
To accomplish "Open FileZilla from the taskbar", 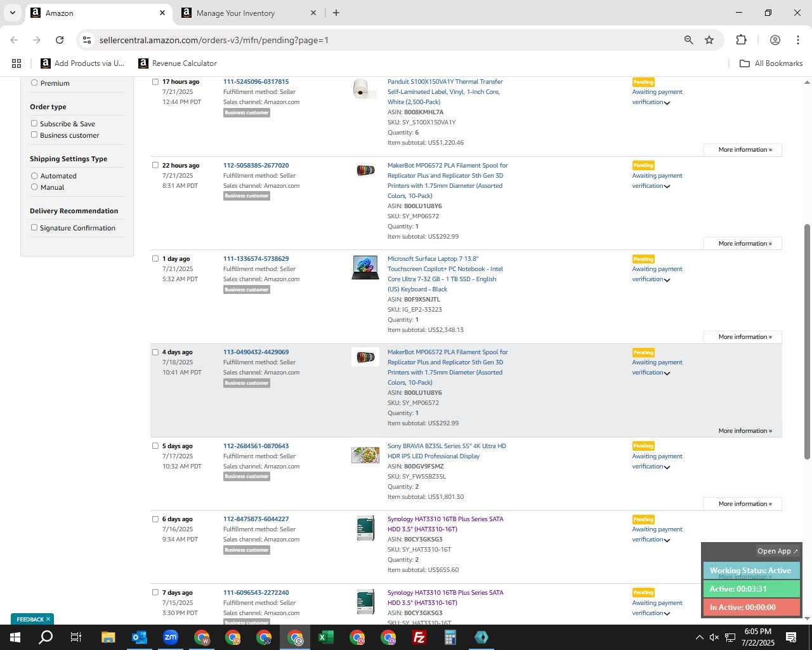I will [x=419, y=637].
